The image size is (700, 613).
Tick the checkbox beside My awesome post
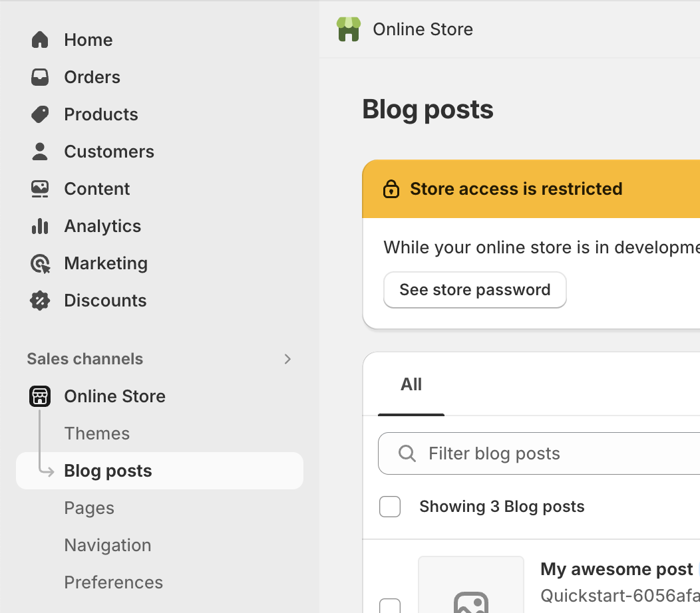(x=390, y=606)
